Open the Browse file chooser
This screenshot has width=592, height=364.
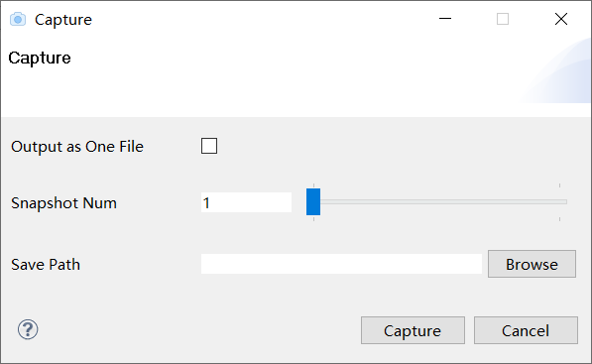point(532,264)
